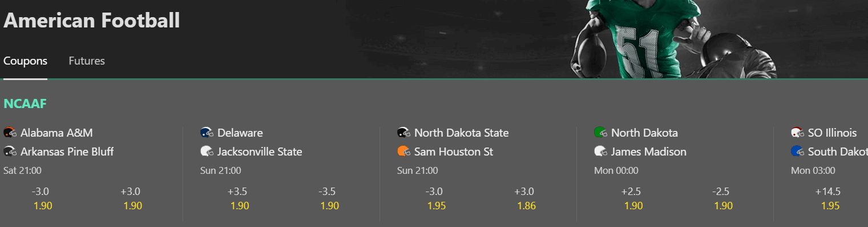Screen dimensions: 868x227
Task: Click the Arkansas Pine Bluff helmet icon
Action: [x=10, y=152]
